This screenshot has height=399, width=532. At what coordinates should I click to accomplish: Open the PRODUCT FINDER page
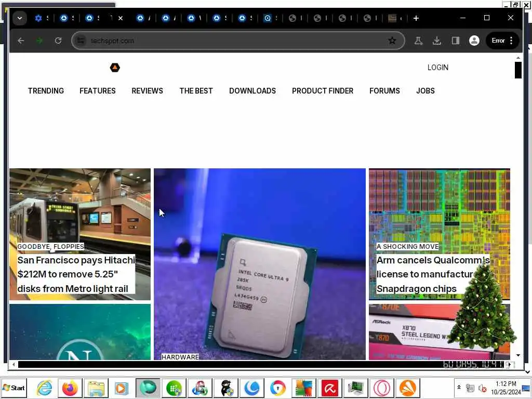[x=323, y=91]
